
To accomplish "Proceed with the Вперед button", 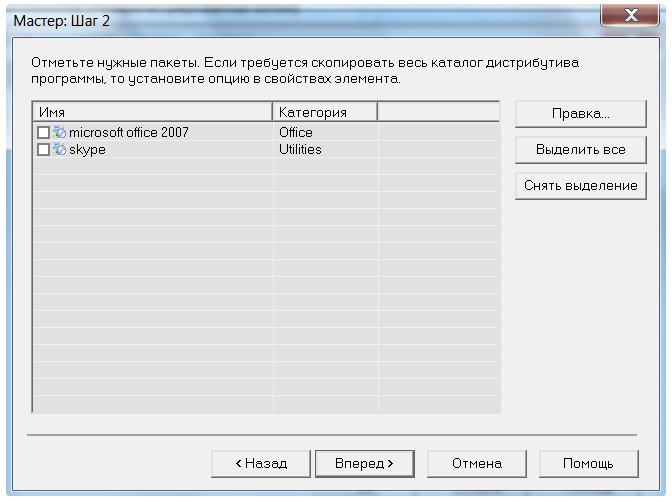I will pos(365,463).
